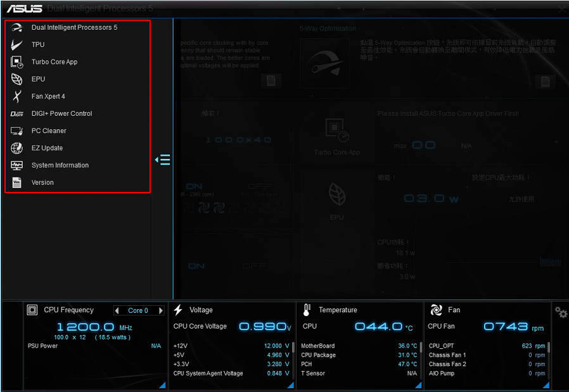Select the Chassis Fan 1 row

coord(487,355)
